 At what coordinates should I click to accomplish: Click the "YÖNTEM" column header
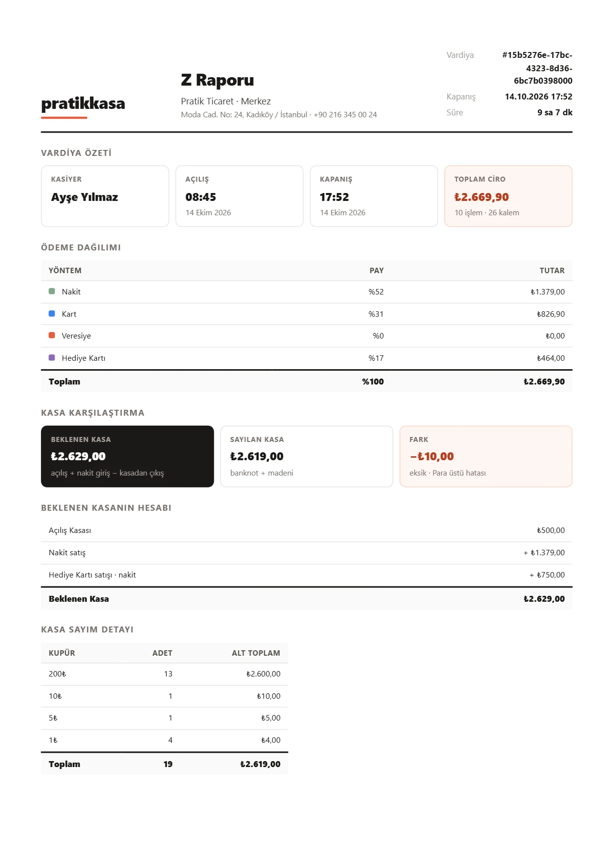[x=65, y=271]
